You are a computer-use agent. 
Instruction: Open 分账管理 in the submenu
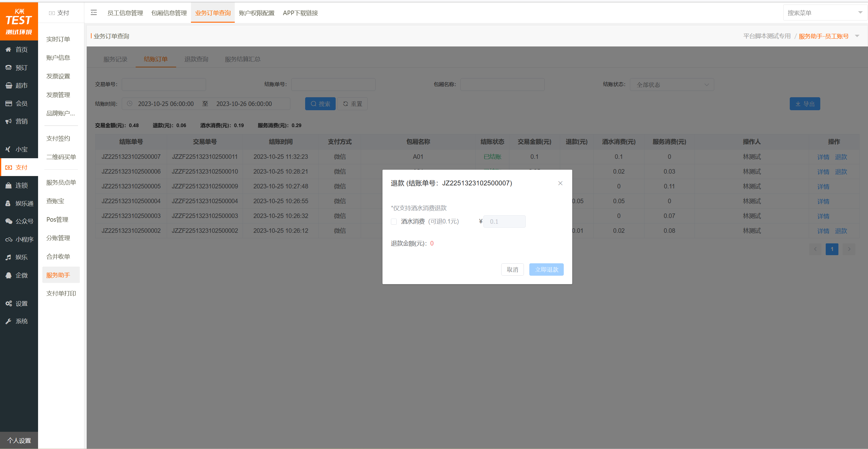(x=58, y=238)
